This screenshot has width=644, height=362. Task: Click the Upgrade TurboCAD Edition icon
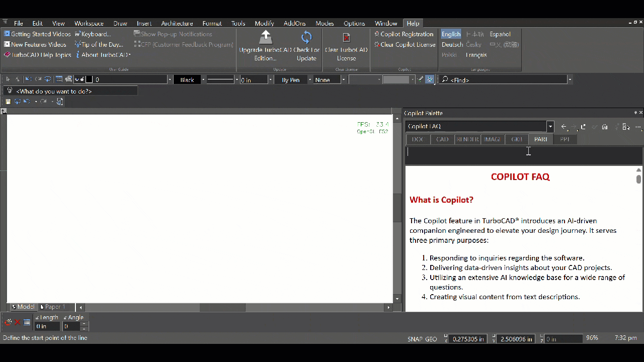[266, 37]
